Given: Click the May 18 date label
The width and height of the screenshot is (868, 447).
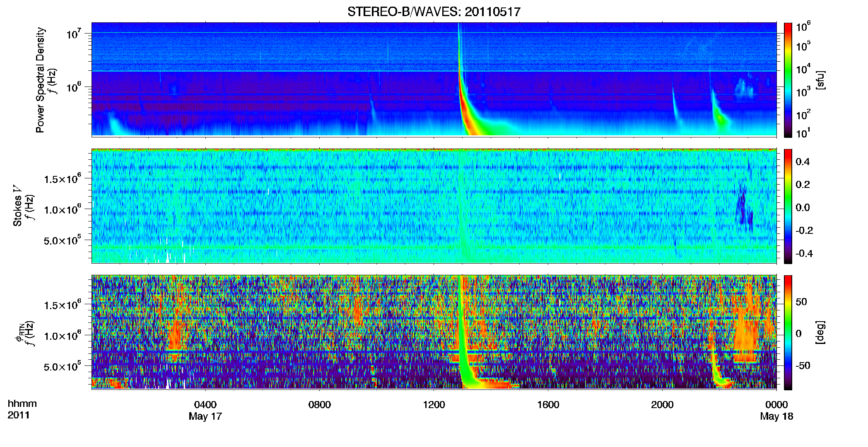Looking at the screenshot, I should coord(776,416).
